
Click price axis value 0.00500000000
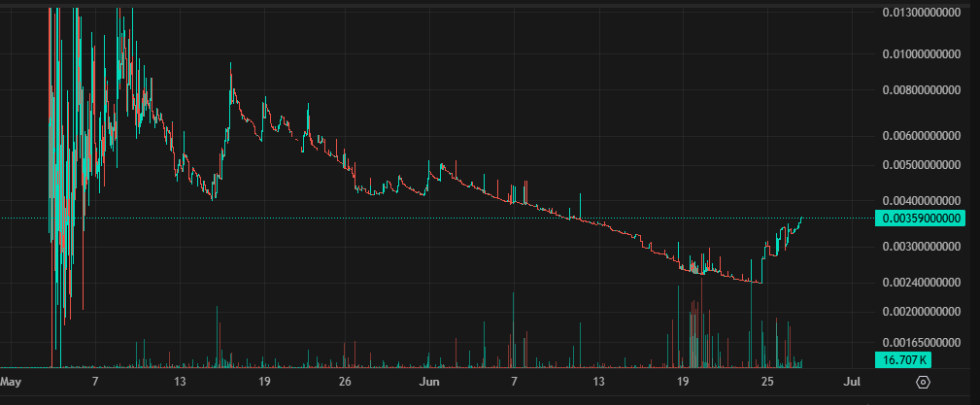(x=921, y=166)
